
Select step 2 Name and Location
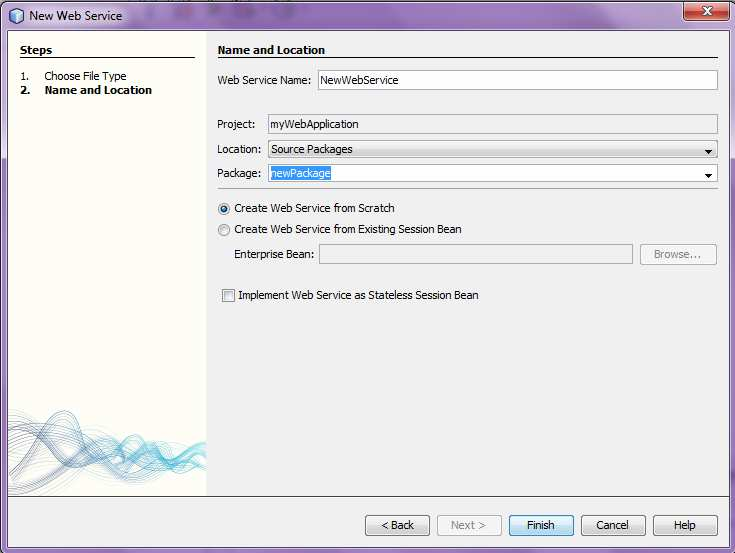tap(98, 90)
